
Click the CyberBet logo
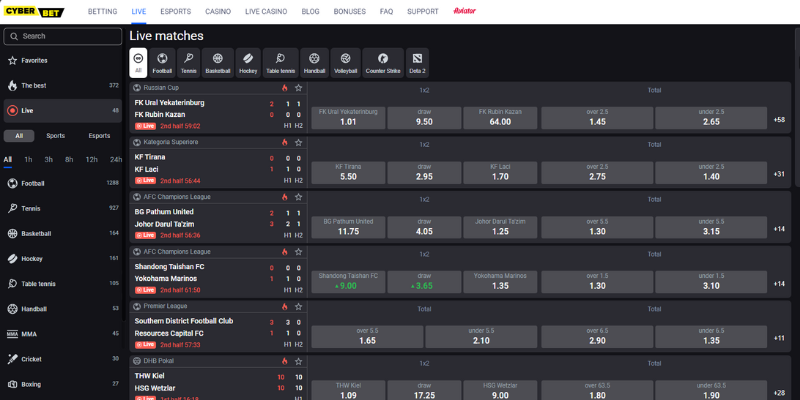point(34,11)
